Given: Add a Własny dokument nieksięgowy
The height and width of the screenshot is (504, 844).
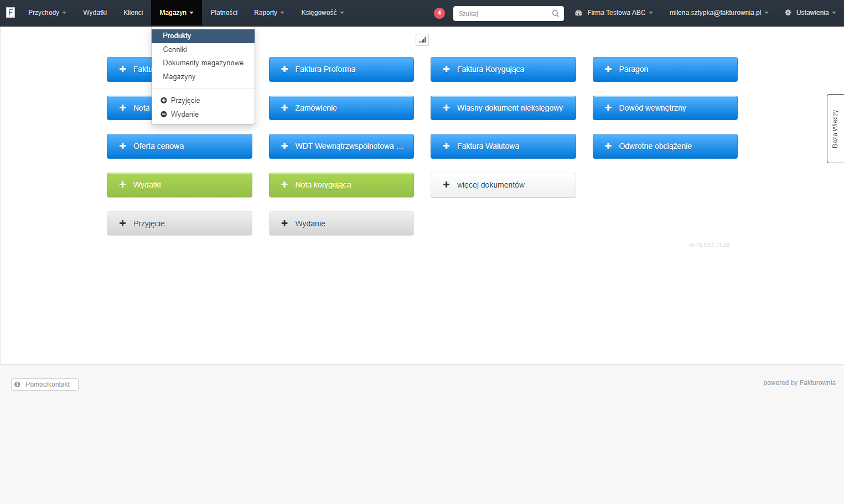Looking at the screenshot, I should pyautogui.click(x=503, y=108).
